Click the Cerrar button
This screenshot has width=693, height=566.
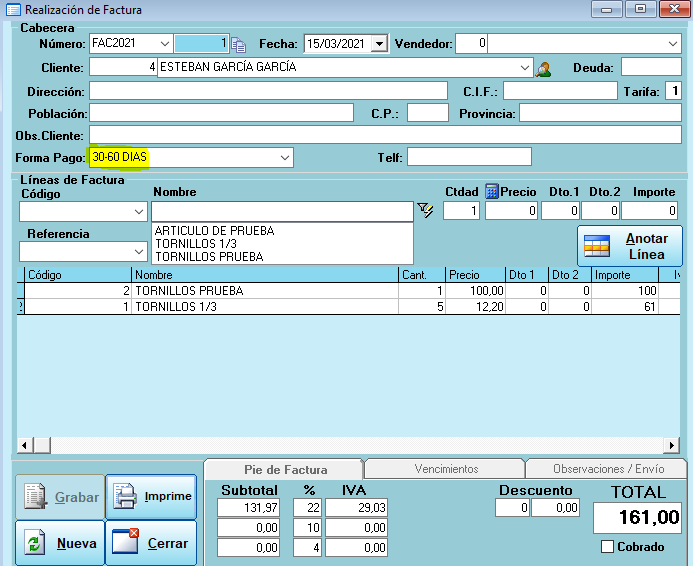[x=151, y=543]
